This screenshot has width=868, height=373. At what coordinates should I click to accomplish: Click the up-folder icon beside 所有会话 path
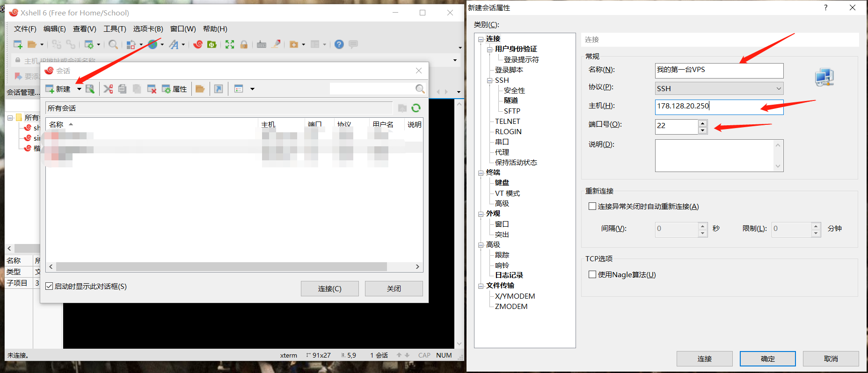pos(402,108)
